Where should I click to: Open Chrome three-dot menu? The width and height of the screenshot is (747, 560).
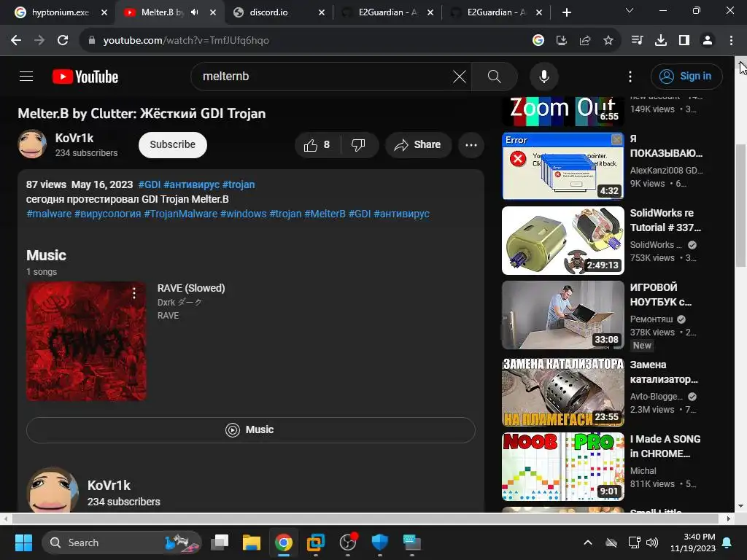[731, 41]
